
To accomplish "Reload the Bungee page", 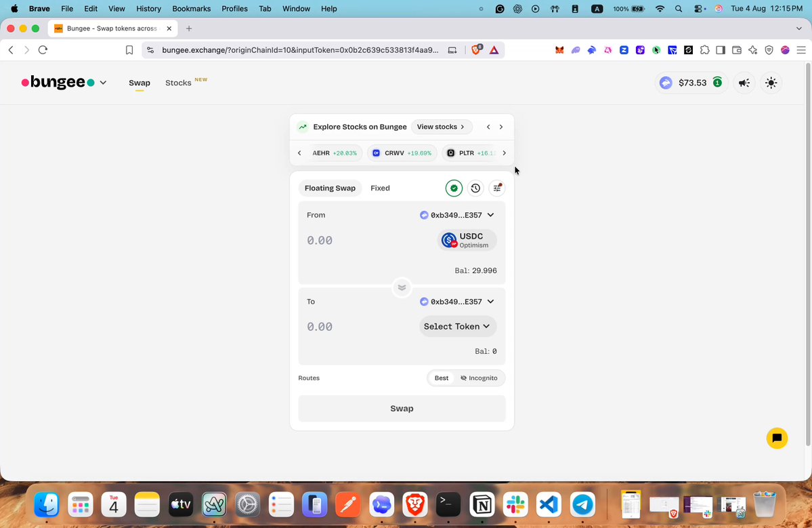I will pos(43,49).
